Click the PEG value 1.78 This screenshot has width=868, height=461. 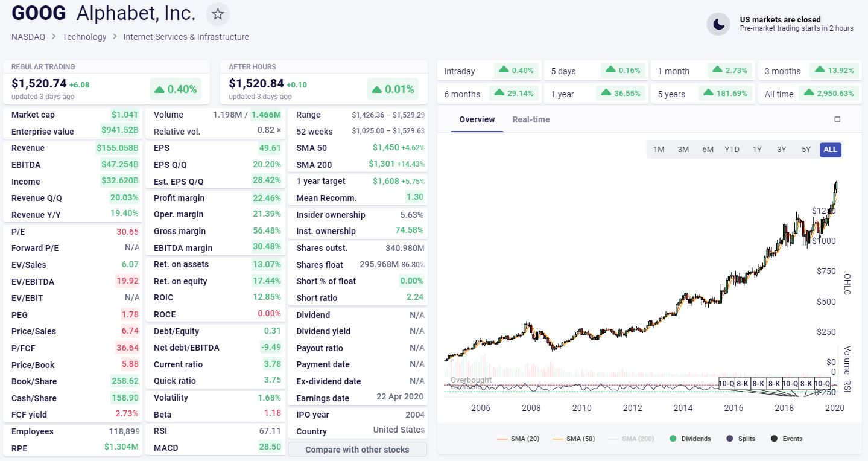pos(130,314)
